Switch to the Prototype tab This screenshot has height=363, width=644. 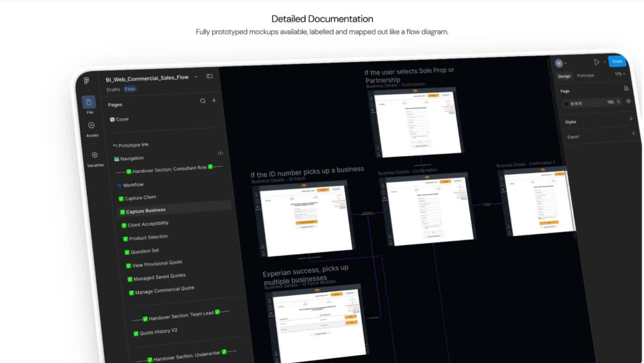[x=585, y=75]
